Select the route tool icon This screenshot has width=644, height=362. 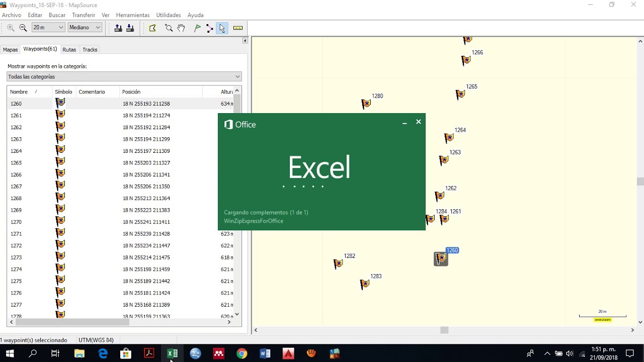[x=210, y=28]
